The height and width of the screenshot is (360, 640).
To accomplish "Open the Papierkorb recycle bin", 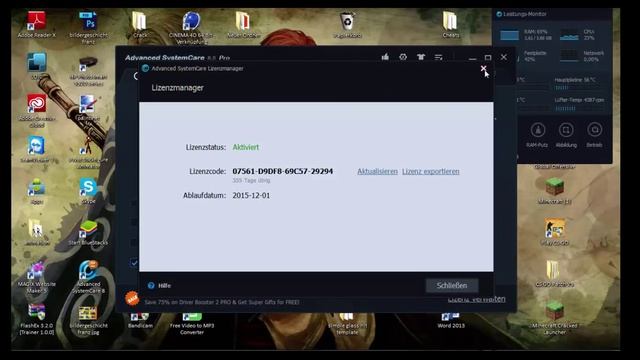I will (347, 24).
